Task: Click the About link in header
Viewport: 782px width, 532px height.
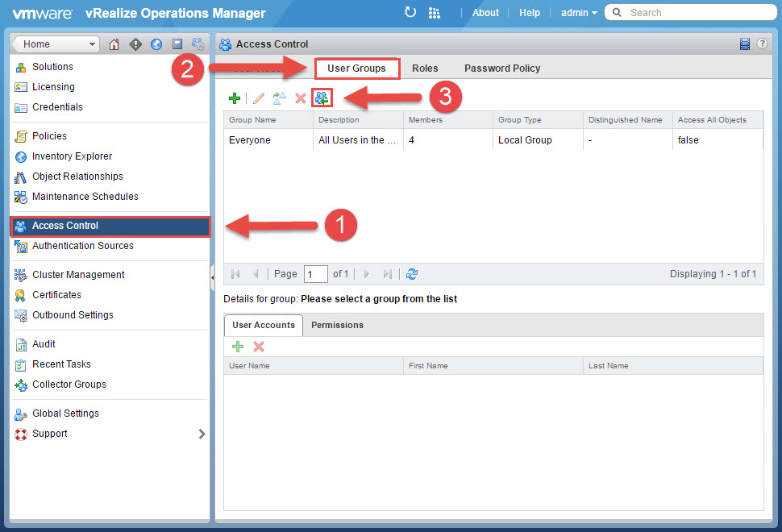Action: (485, 13)
